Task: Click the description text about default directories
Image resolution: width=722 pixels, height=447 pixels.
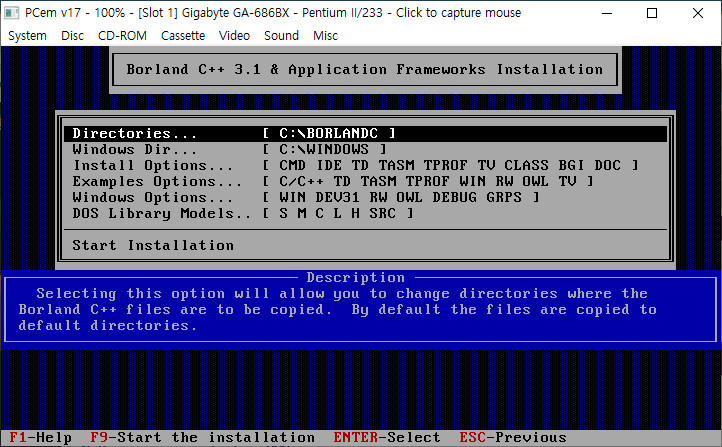Action: [x=338, y=309]
